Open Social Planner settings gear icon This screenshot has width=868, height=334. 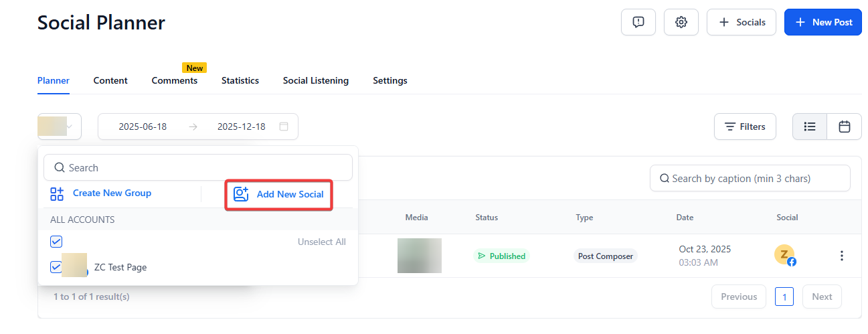tap(681, 22)
